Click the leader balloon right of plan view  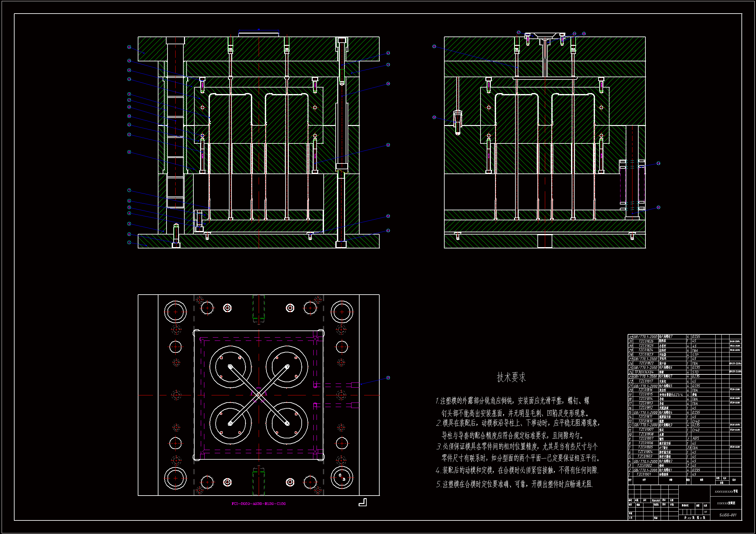click(x=388, y=378)
